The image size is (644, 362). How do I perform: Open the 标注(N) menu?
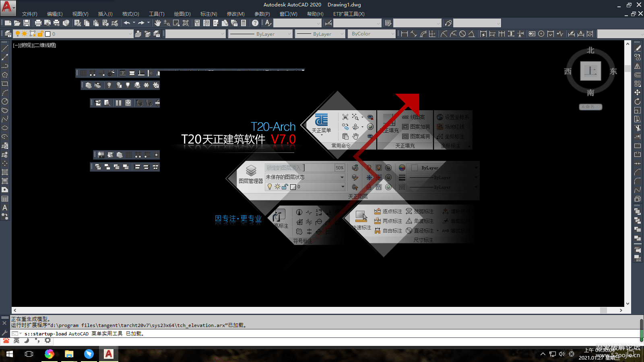pyautogui.click(x=208, y=14)
